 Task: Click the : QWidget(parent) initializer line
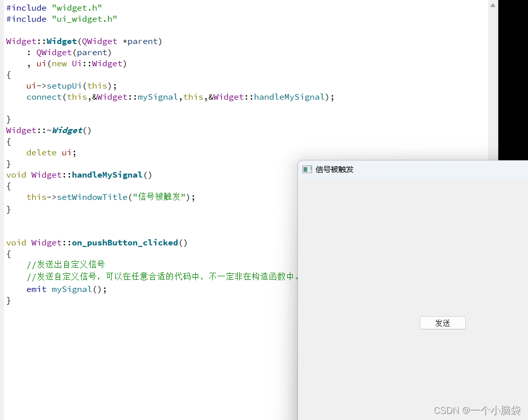(69, 53)
